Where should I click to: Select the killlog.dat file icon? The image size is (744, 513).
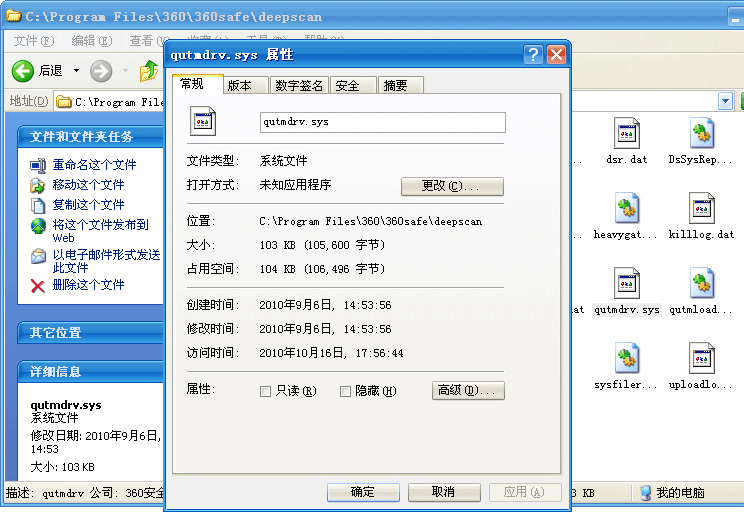tap(701, 208)
